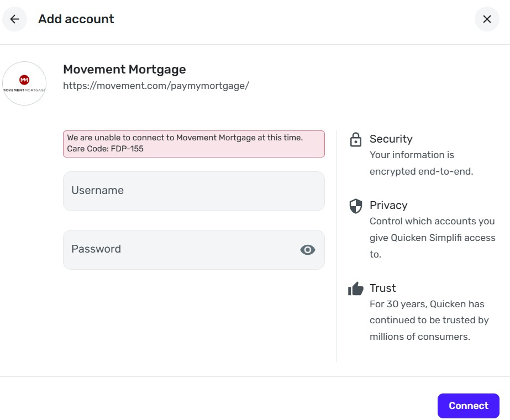This screenshot has width=510, height=420.
Task: Click the Add account dialog title
Action: tap(76, 19)
